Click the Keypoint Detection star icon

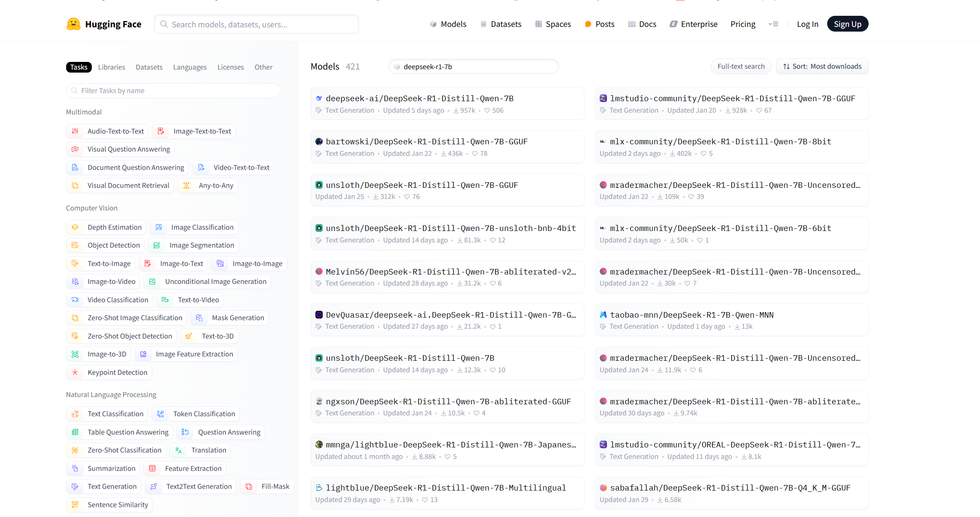click(75, 372)
